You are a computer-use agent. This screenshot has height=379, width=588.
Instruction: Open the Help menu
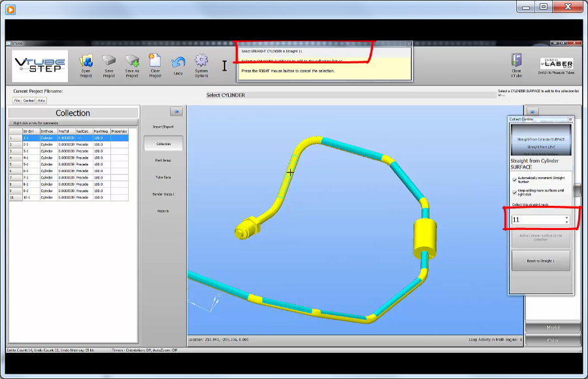click(x=41, y=101)
